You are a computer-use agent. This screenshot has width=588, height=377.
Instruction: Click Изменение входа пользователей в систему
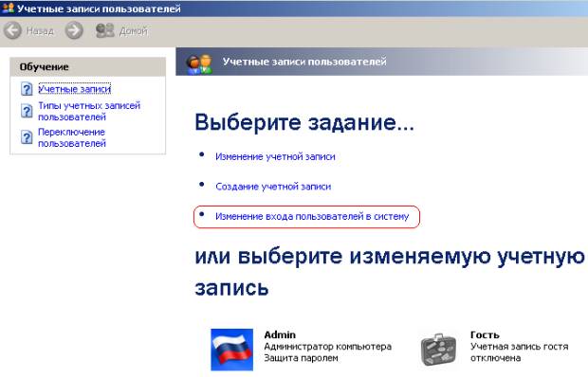click(312, 216)
